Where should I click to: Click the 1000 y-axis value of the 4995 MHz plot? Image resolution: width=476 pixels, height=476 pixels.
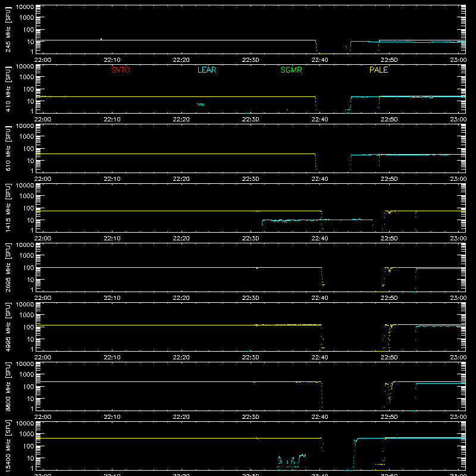pos(27,315)
